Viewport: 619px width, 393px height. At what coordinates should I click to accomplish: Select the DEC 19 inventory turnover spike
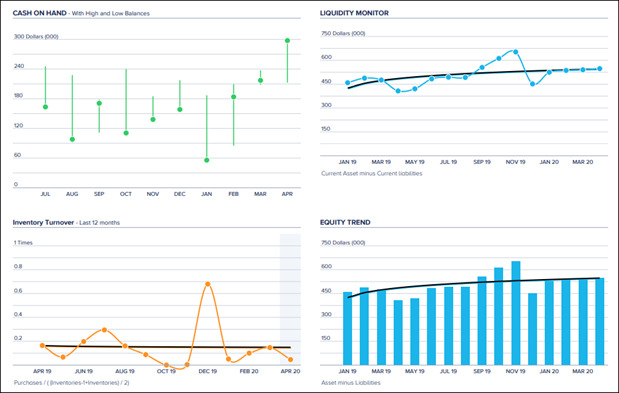208,284
